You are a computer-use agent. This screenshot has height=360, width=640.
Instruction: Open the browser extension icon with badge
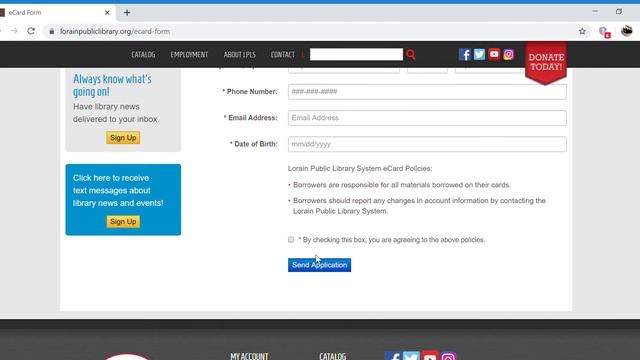[604, 32]
